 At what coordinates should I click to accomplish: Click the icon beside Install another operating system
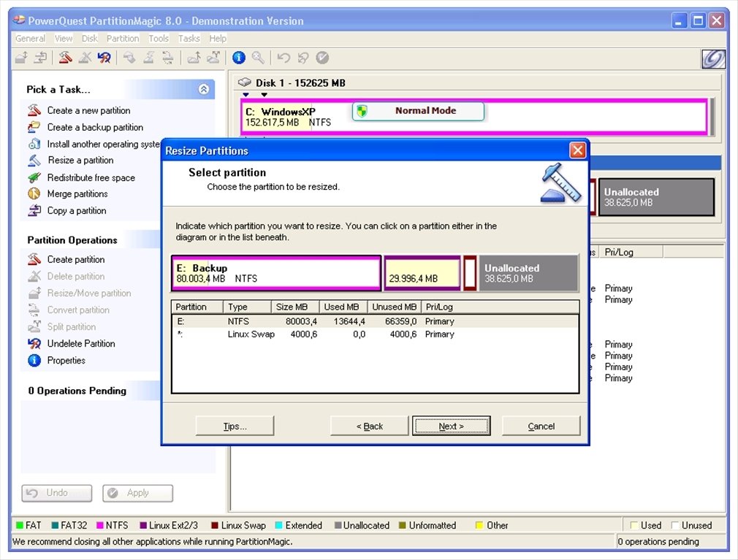[34, 144]
